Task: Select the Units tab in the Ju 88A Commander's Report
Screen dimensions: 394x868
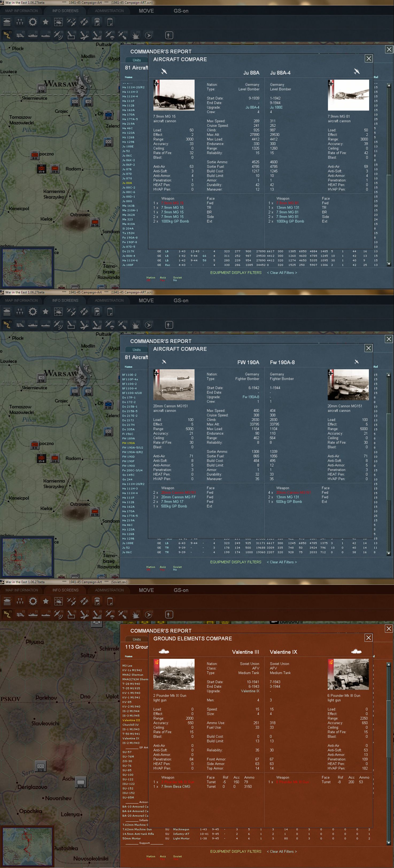Action: [x=137, y=60]
